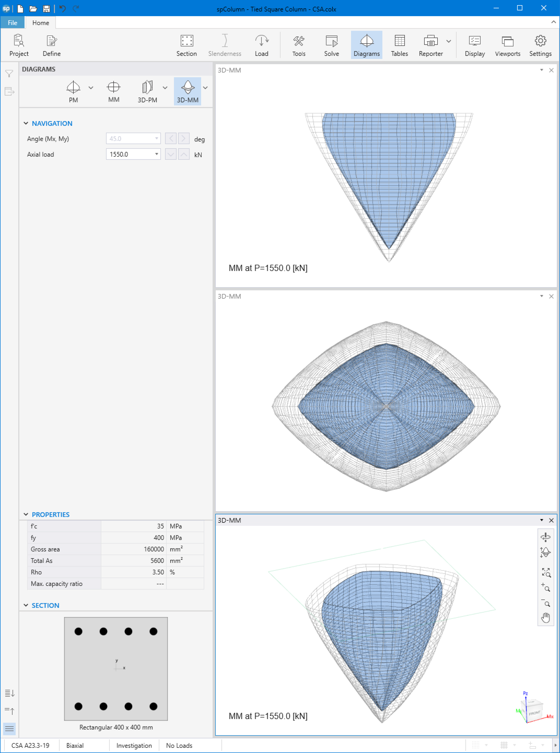
Task: Click the f'c value 35 cell
Action: [x=134, y=526]
